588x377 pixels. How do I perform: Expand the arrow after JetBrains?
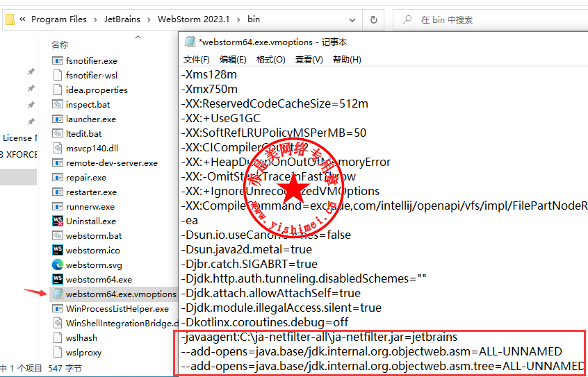point(149,19)
